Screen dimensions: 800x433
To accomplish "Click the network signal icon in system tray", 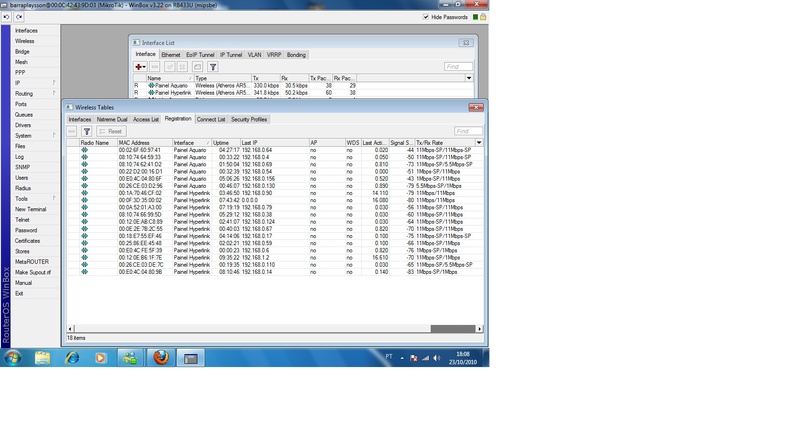I will pos(425,358).
